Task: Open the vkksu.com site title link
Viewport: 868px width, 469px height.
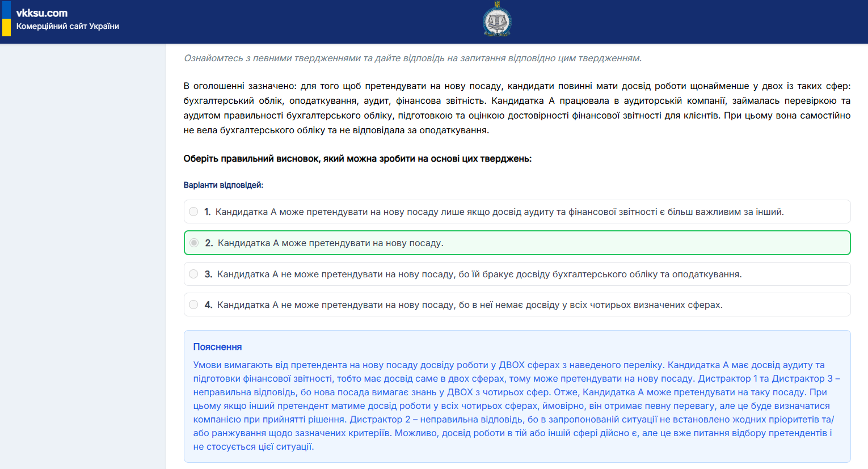Action: click(42, 13)
